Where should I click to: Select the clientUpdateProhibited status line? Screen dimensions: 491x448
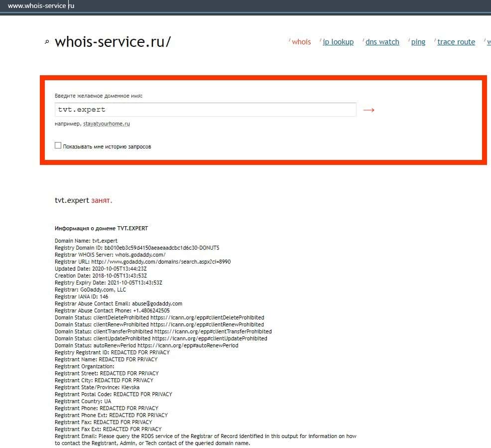[161, 338]
